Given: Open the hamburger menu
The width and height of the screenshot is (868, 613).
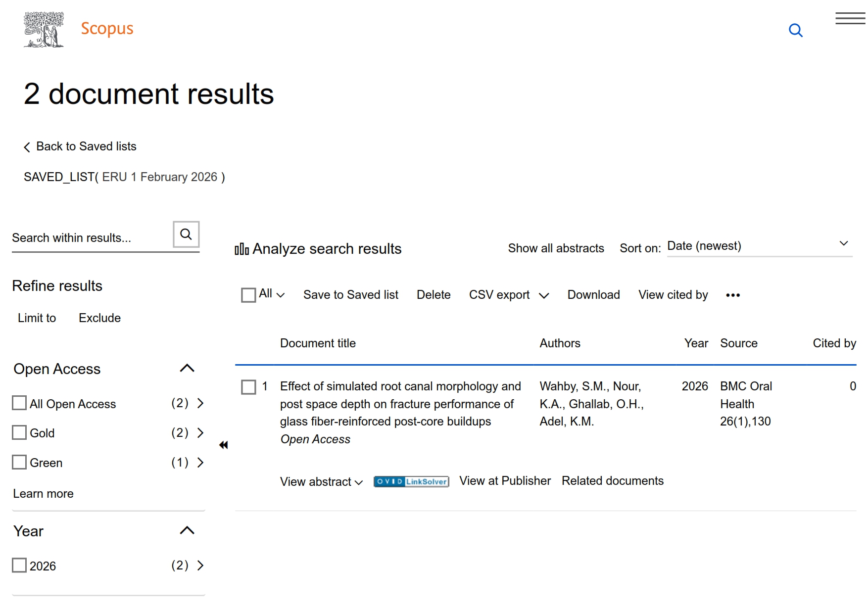Looking at the screenshot, I should pos(850,19).
